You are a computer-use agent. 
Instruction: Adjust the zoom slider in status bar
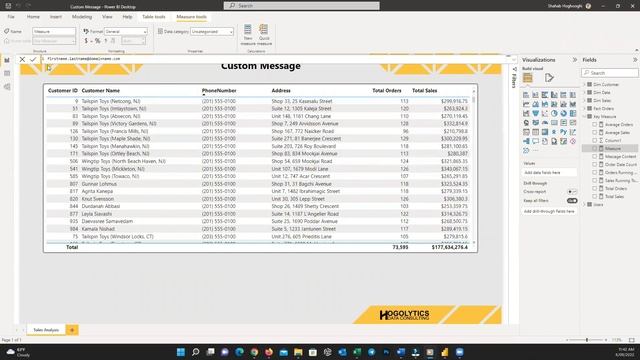pyautogui.click(x=587, y=340)
